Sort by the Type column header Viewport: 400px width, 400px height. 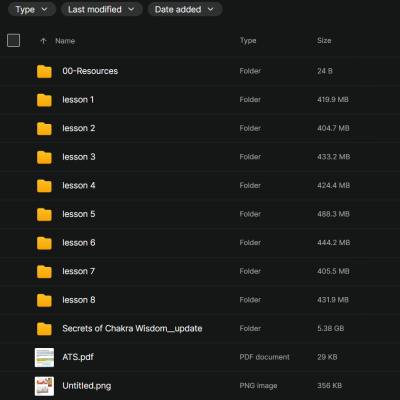pyautogui.click(x=248, y=40)
